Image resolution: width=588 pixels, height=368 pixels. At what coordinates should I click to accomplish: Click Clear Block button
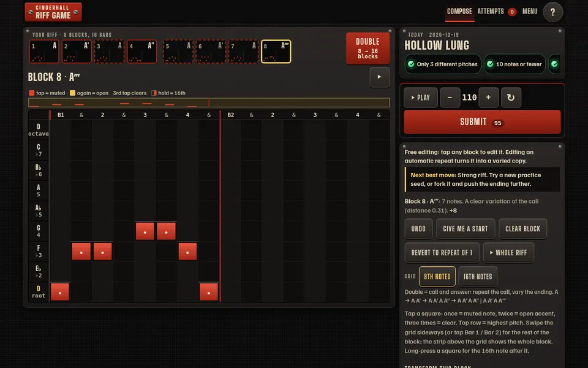pos(522,229)
